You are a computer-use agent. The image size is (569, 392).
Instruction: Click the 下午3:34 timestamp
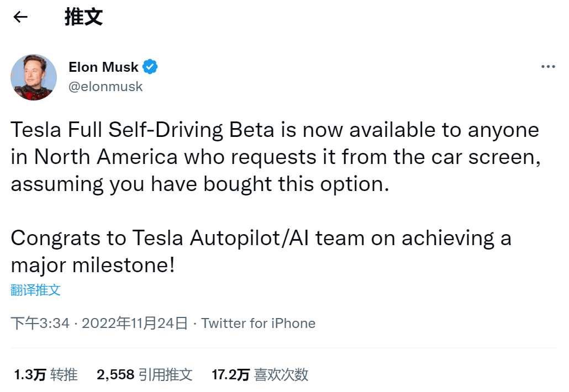point(40,323)
